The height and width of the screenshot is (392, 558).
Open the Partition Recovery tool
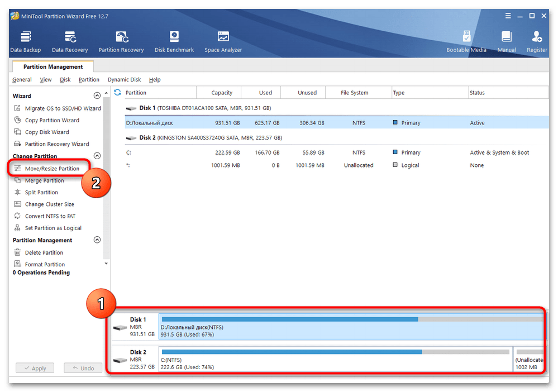(121, 42)
